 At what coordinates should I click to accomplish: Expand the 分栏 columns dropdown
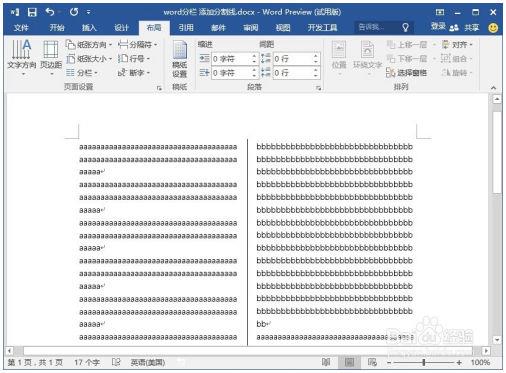pos(82,73)
